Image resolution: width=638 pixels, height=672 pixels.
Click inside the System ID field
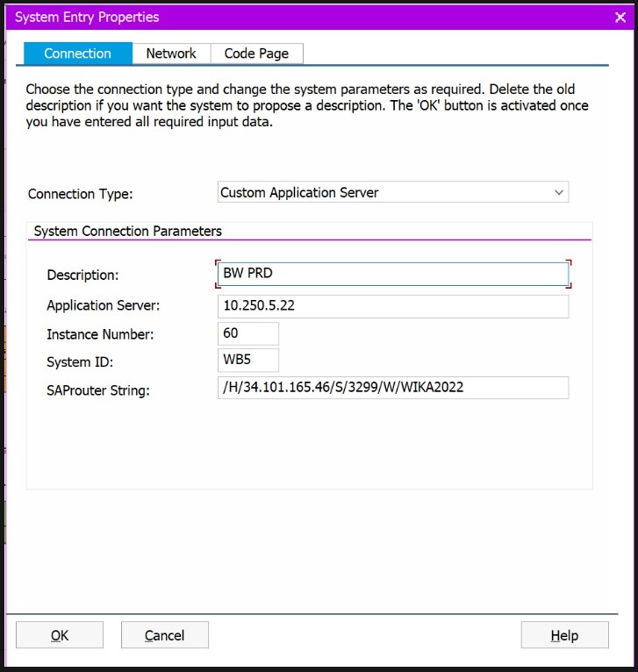[x=247, y=361]
